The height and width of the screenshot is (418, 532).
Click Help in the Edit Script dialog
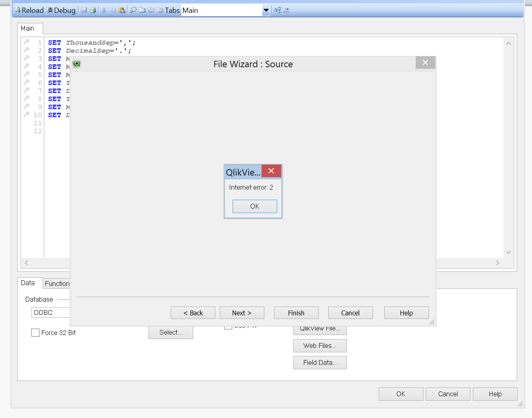click(x=495, y=394)
